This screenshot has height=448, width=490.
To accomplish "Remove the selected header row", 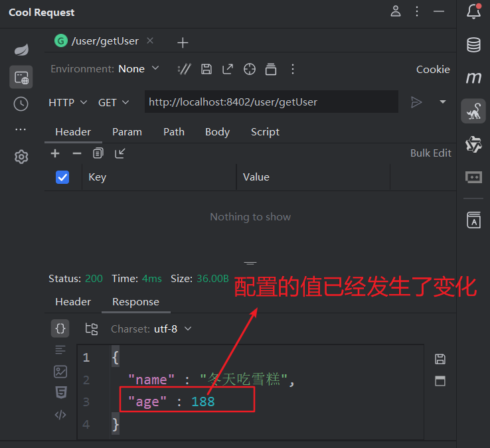I will (x=77, y=153).
